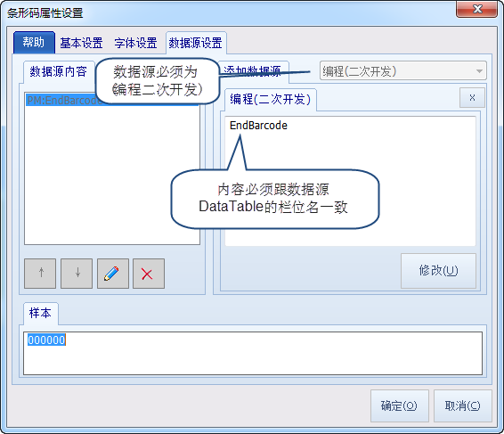Select the 数据源设置 tab

196,43
